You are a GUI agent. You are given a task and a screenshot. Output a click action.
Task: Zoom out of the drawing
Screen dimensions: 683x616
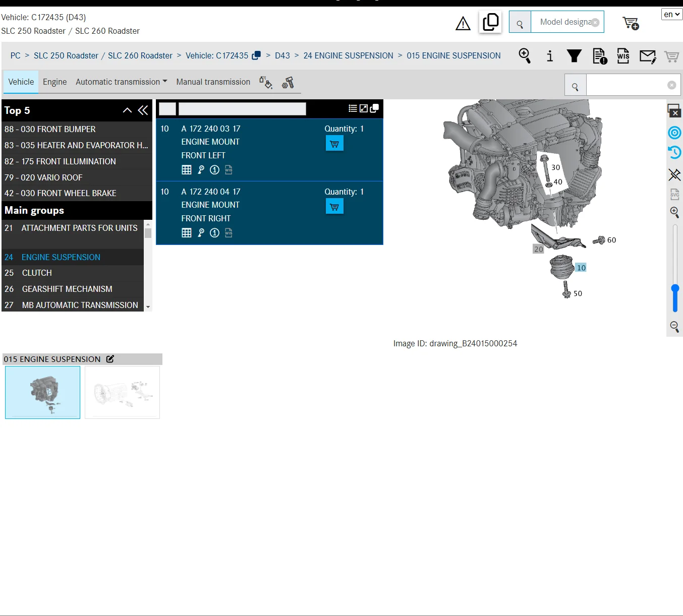point(674,327)
